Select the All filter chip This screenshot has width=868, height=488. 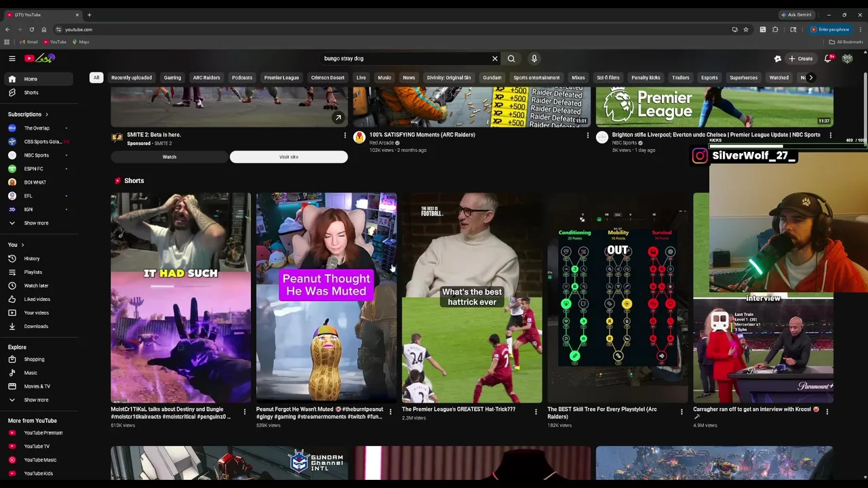(x=96, y=77)
